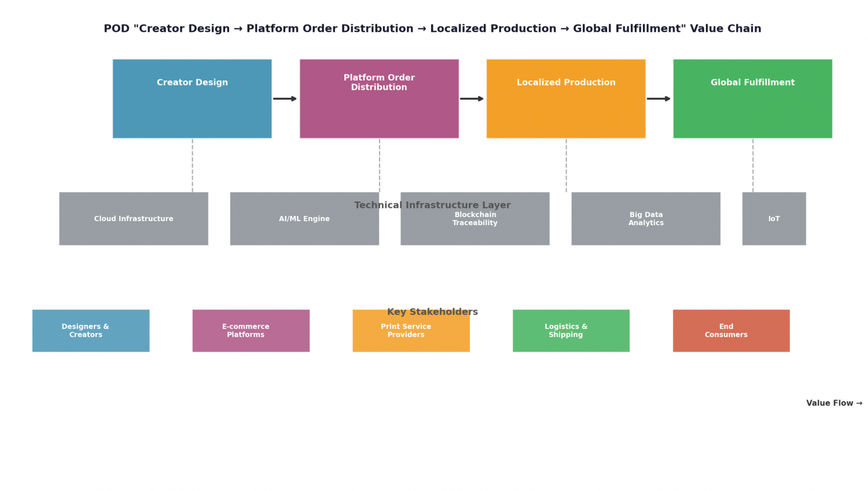
Task: Click the Technical Infrastructure Layer heading
Action: (432, 206)
